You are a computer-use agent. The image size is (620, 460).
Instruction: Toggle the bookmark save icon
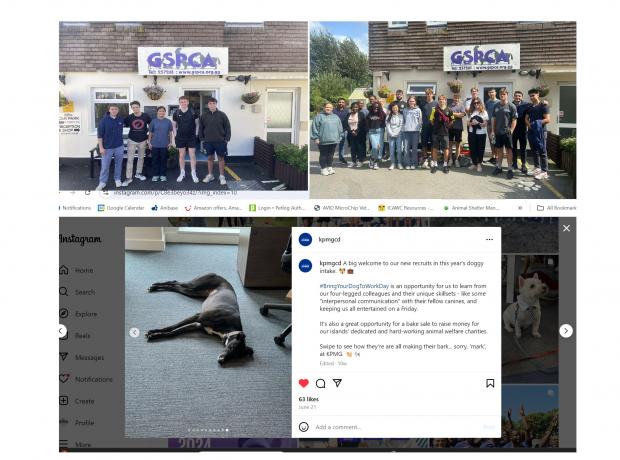coord(490,383)
